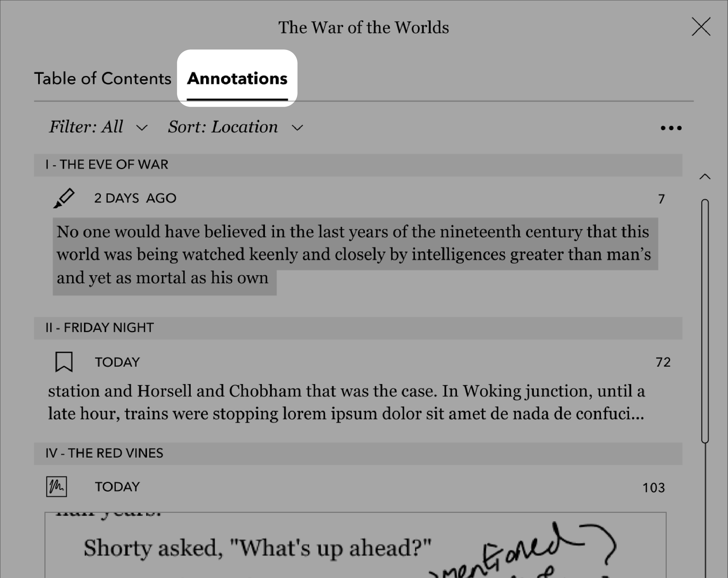728x578 pixels.
Task: Toggle Filter to show only bookmarks
Action: 97,127
